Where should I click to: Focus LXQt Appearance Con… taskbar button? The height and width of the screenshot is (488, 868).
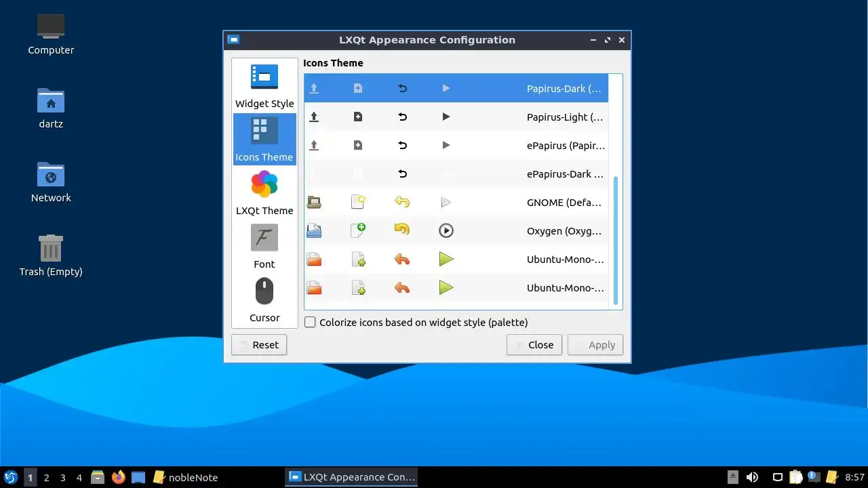click(351, 477)
